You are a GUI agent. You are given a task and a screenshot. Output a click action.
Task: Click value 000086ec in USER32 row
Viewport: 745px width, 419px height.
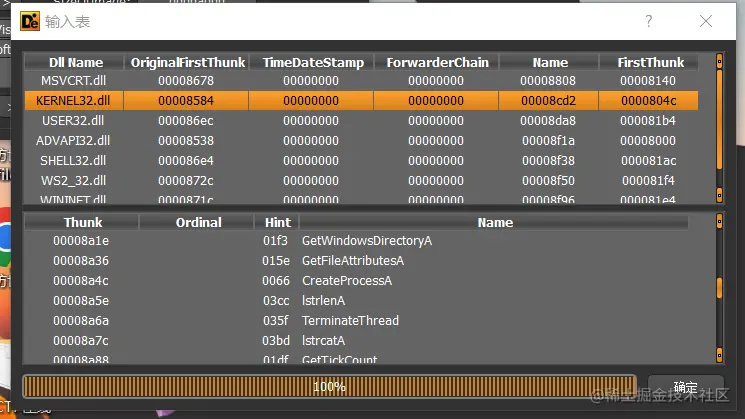point(186,121)
